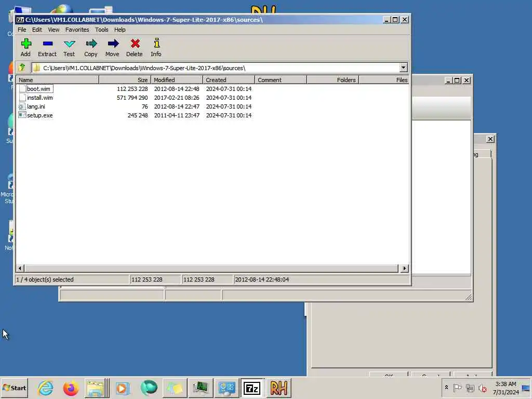Image resolution: width=532 pixels, height=399 pixels.
Task: Click status bar '1 / 4 object(s) selected'
Action: (45, 280)
